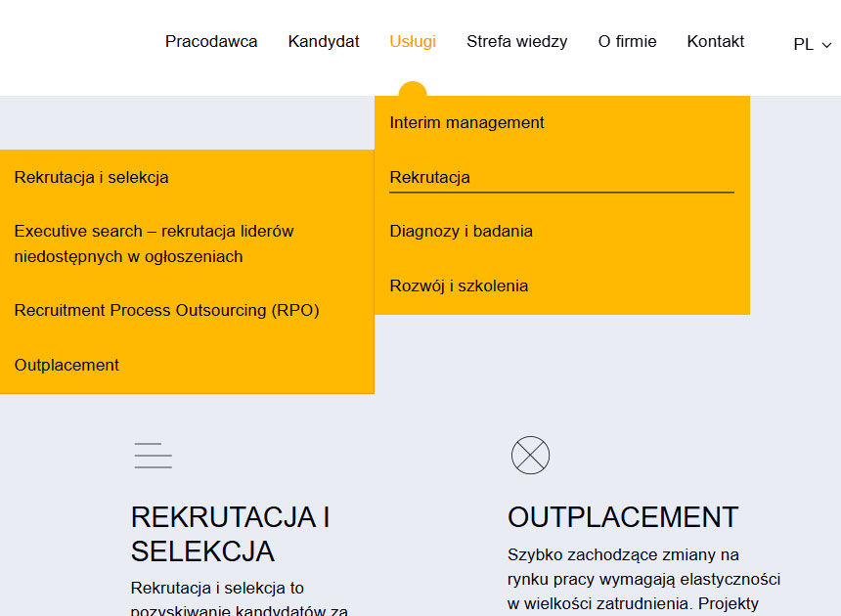Choose Outplacement from the yellow flyout menu
Screen dimensions: 841x616
[x=66, y=365]
